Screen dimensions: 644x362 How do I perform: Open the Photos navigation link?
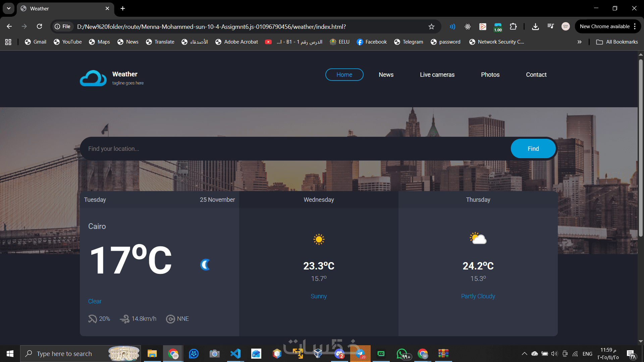(490, 75)
